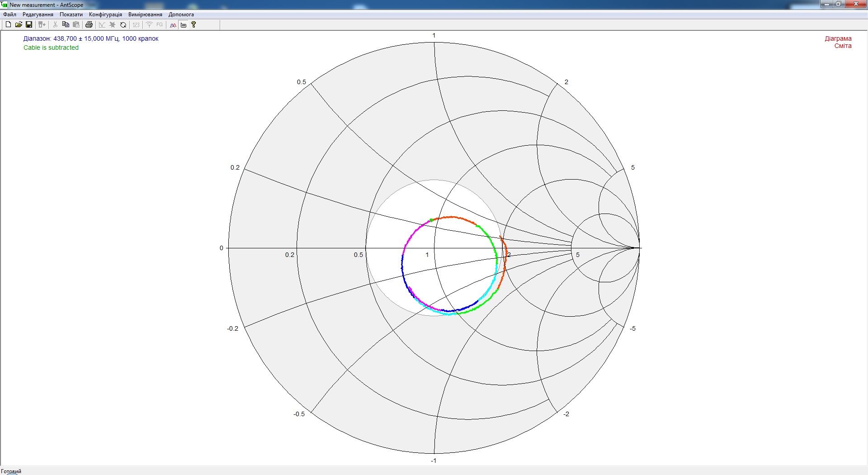Toggle the pressed-in list panel toolbar button

(184, 25)
